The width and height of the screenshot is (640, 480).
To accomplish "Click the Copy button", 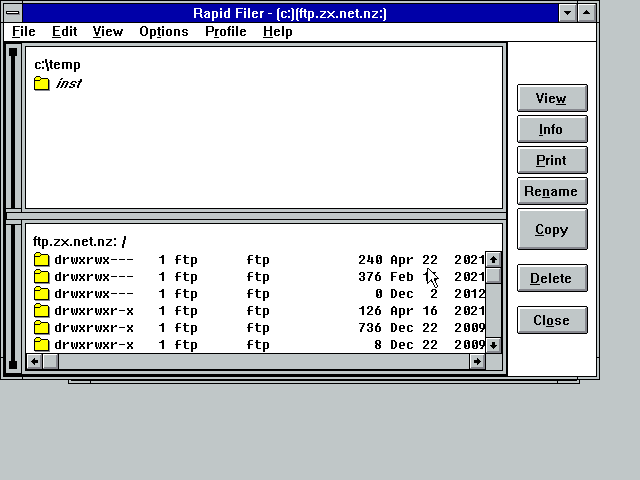I will coord(552,229).
